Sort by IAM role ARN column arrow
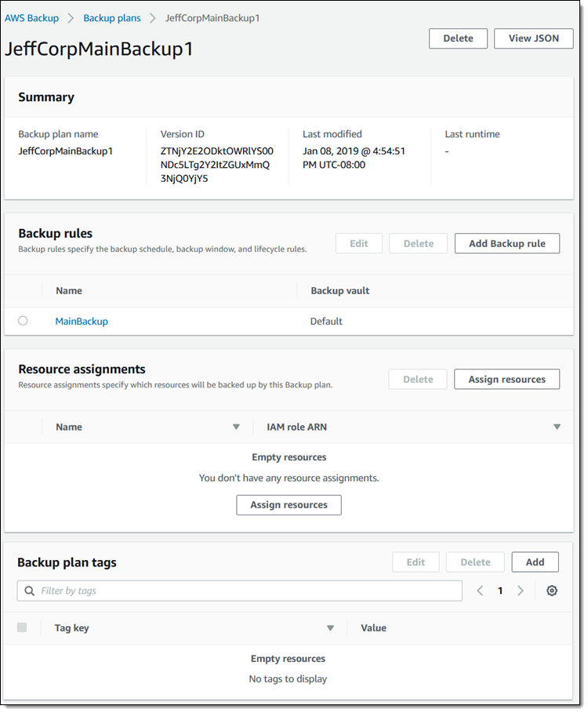The width and height of the screenshot is (588, 713). [557, 427]
